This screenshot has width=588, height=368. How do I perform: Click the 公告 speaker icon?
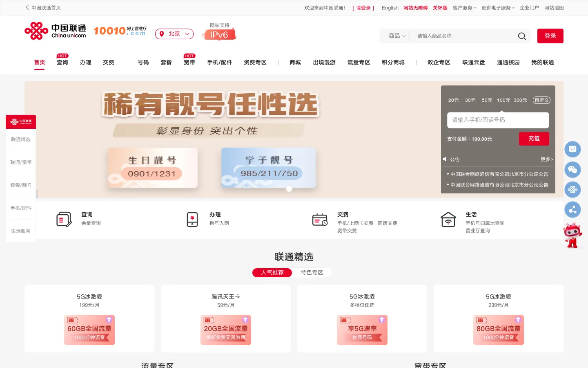(x=445, y=159)
